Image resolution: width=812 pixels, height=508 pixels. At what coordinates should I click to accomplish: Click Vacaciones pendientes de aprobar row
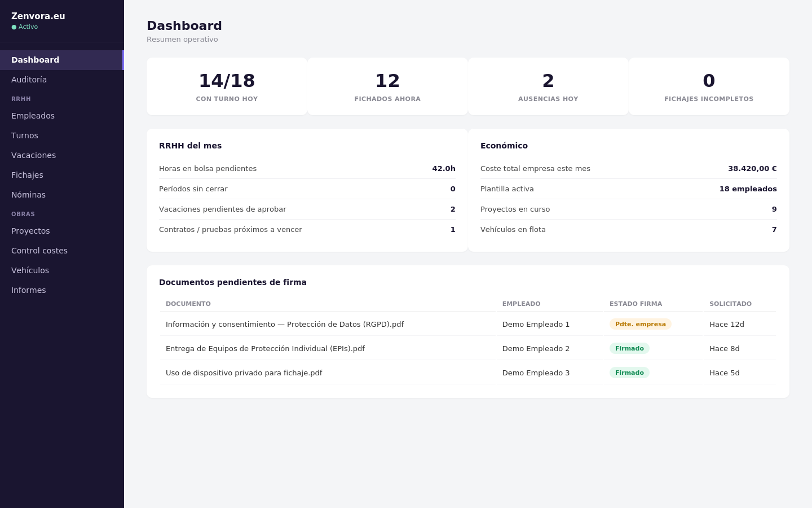[x=307, y=209]
